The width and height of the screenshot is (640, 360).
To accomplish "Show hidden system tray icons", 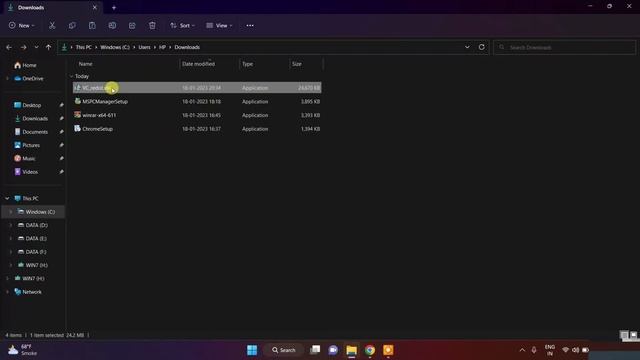I will [x=522, y=350].
